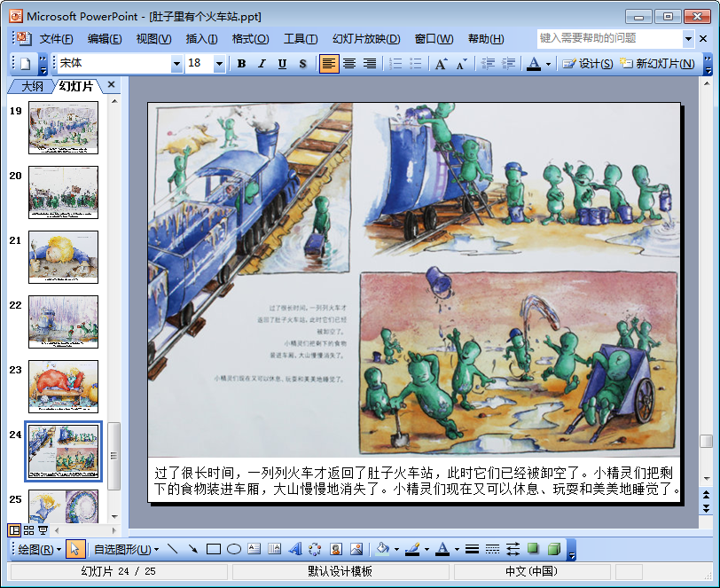The width and height of the screenshot is (720, 588).
Task: Select the Line drawing tool
Action: click(173, 549)
